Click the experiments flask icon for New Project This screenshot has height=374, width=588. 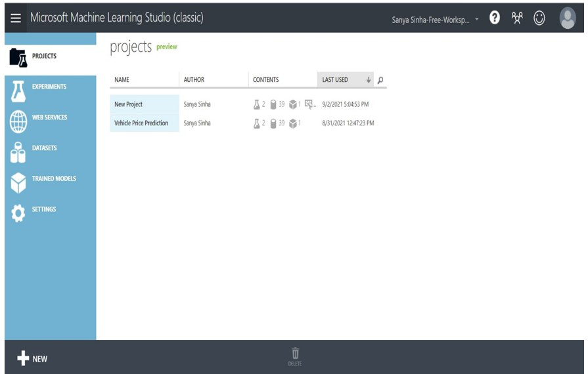point(258,104)
